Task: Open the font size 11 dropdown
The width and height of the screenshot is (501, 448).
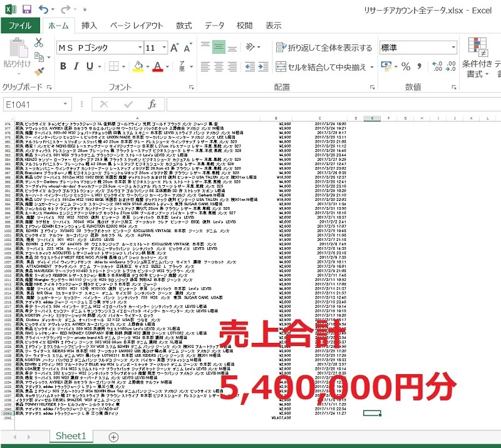Action: pyautogui.click(x=164, y=48)
